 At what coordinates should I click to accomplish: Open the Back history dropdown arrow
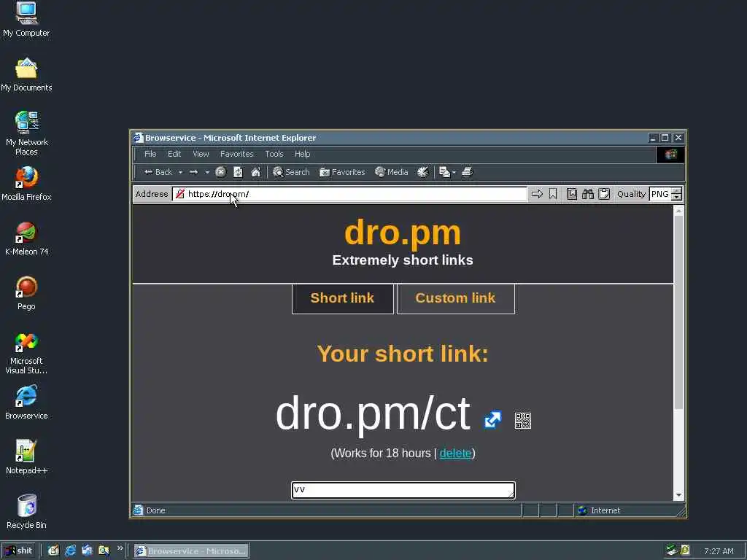coord(181,172)
